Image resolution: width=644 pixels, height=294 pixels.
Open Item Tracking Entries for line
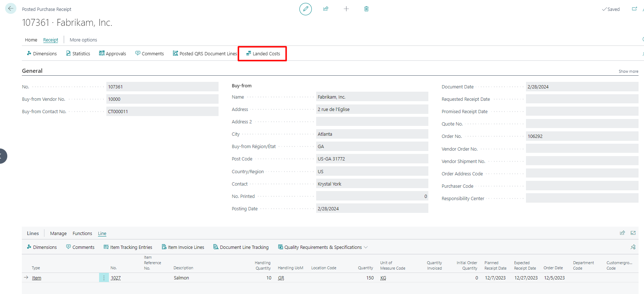pos(128,247)
